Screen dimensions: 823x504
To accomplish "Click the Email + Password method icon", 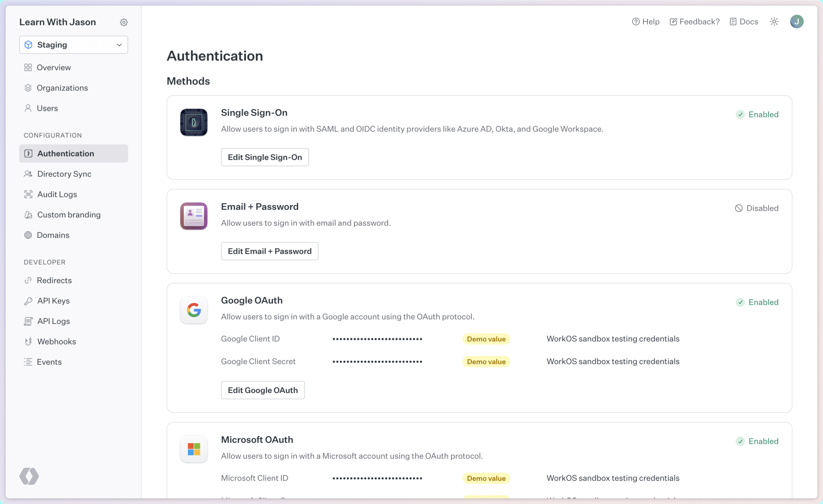I will 194,216.
